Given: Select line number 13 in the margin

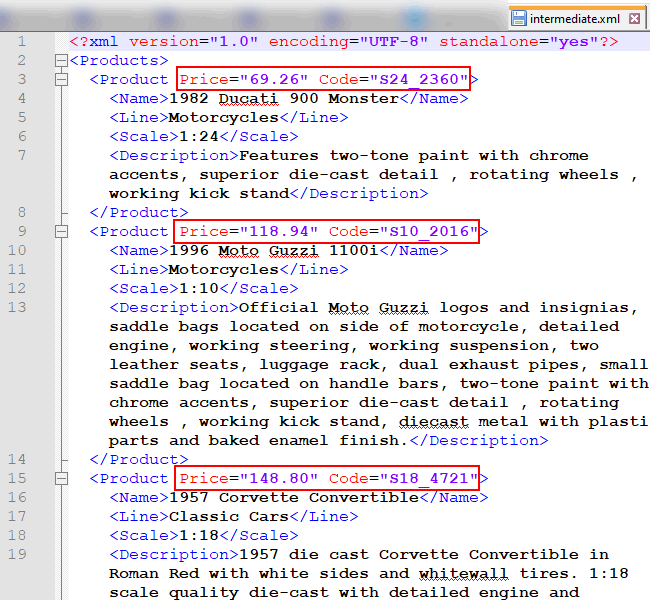Looking at the screenshot, I should pyautogui.click(x=16, y=308).
